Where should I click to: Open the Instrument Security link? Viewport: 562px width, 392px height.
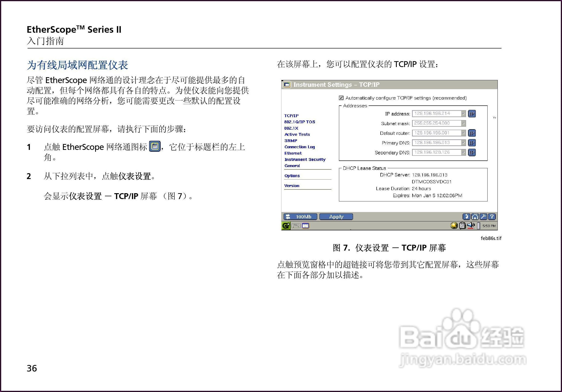click(305, 160)
